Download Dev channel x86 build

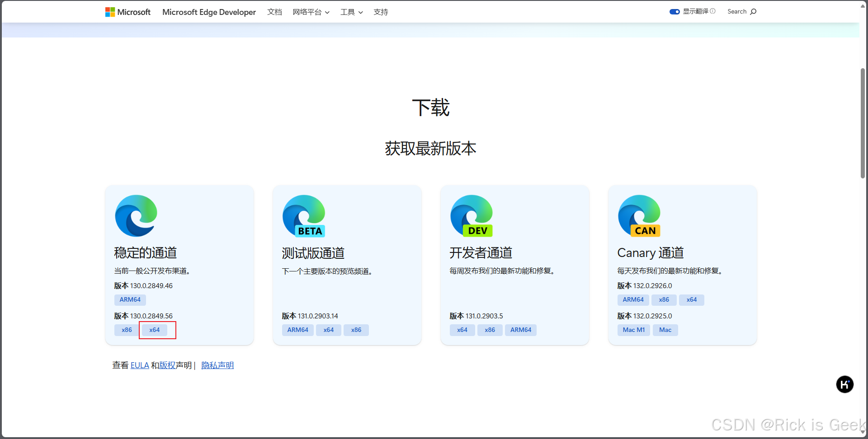tap(490, 330)
